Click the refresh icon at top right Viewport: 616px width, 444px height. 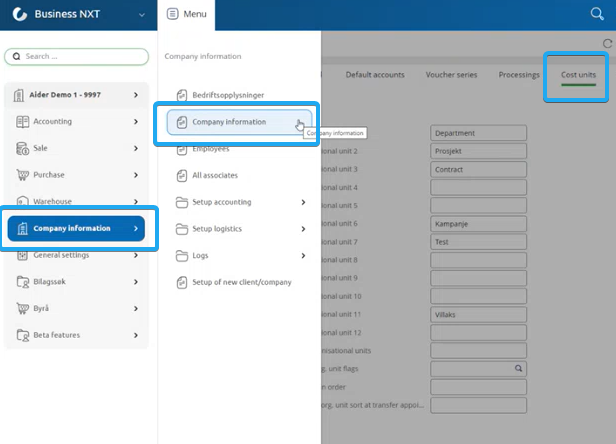click(x=607, y=44)
